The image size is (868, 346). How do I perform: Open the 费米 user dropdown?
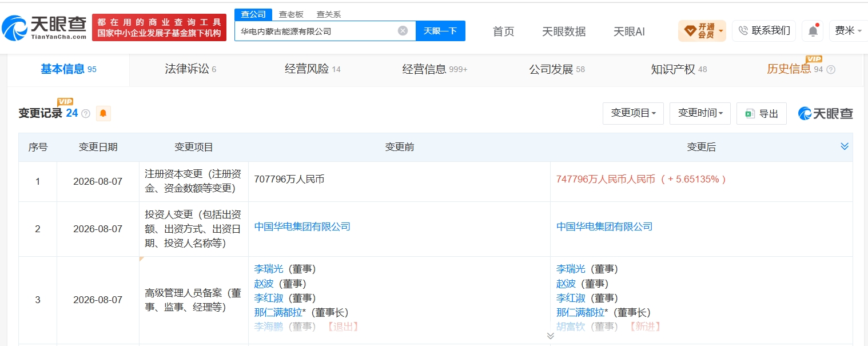(847, 31)
